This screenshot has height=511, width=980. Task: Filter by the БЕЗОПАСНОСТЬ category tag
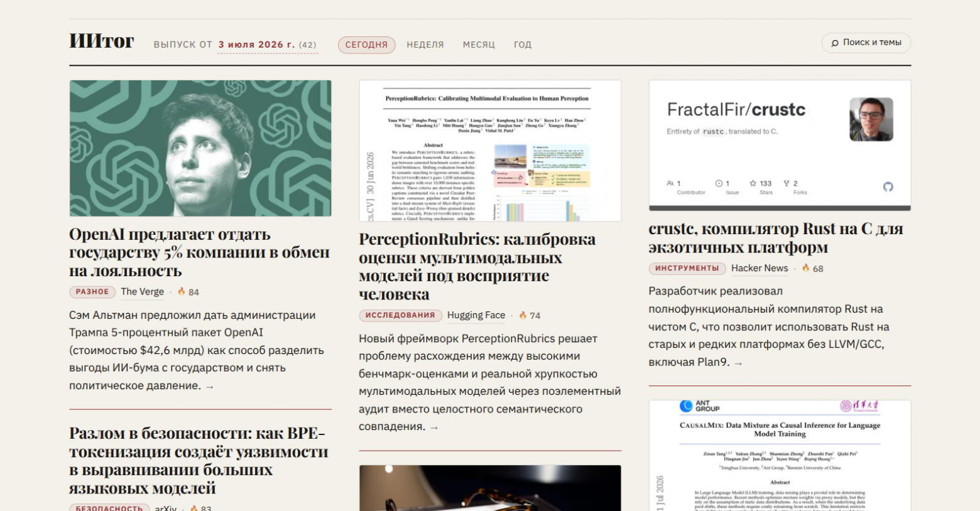[x=109, y=507]
